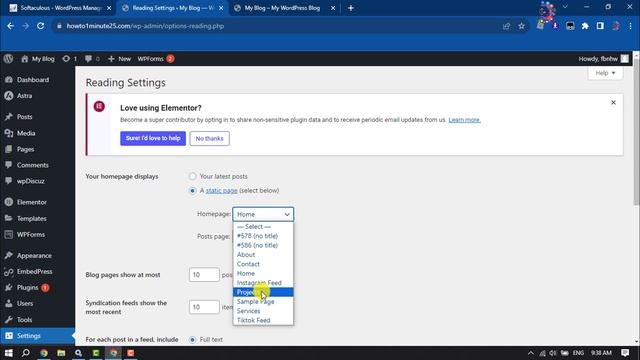Open taskbar search
The width and height of the screenshot is (640, 360).
(26, 353)
